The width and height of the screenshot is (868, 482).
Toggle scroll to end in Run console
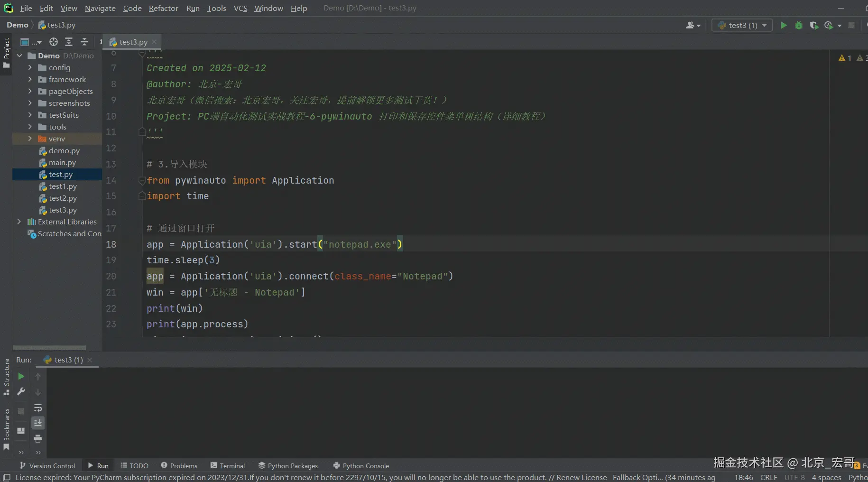38,423
